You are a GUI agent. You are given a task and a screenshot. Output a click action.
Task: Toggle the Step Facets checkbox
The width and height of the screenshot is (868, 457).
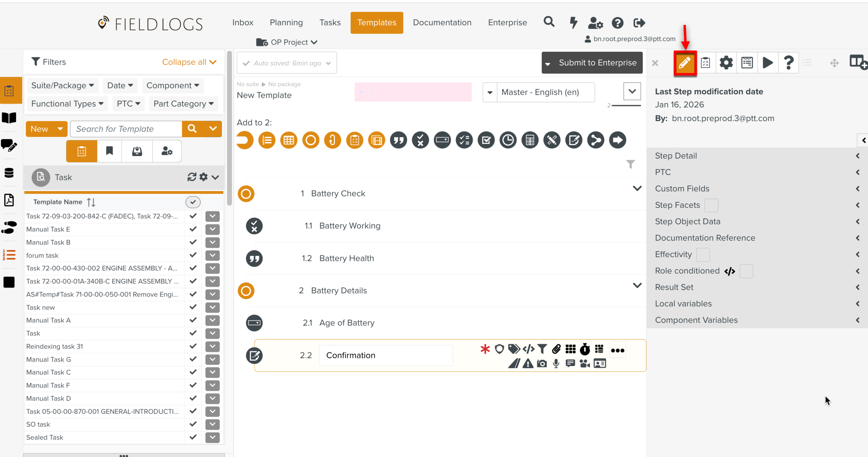[711, 205]
